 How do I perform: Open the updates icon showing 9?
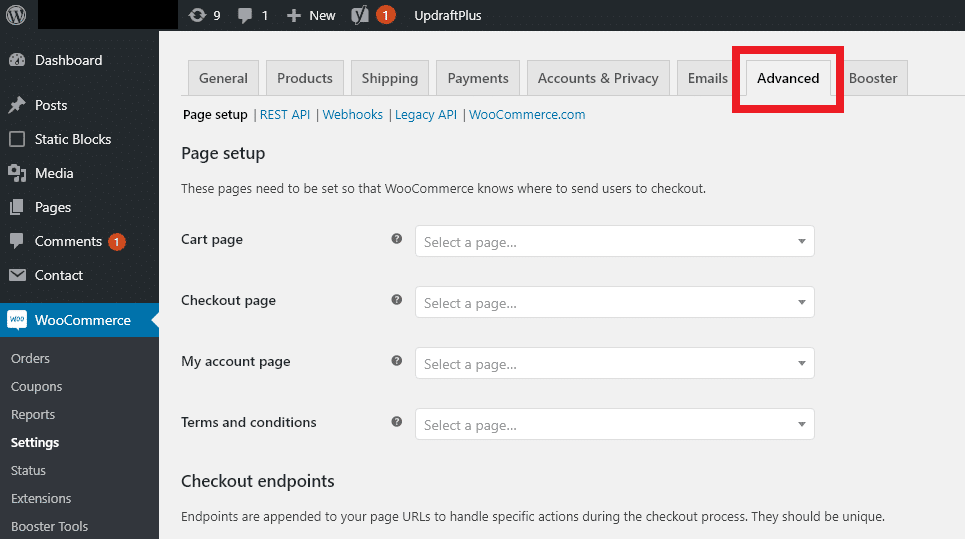(197, 15)
